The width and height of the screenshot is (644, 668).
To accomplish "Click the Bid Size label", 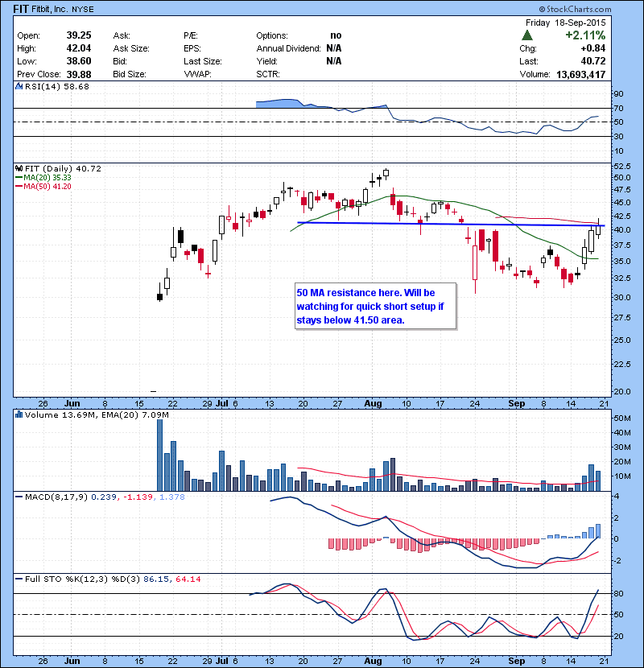I will click(130, 74).
